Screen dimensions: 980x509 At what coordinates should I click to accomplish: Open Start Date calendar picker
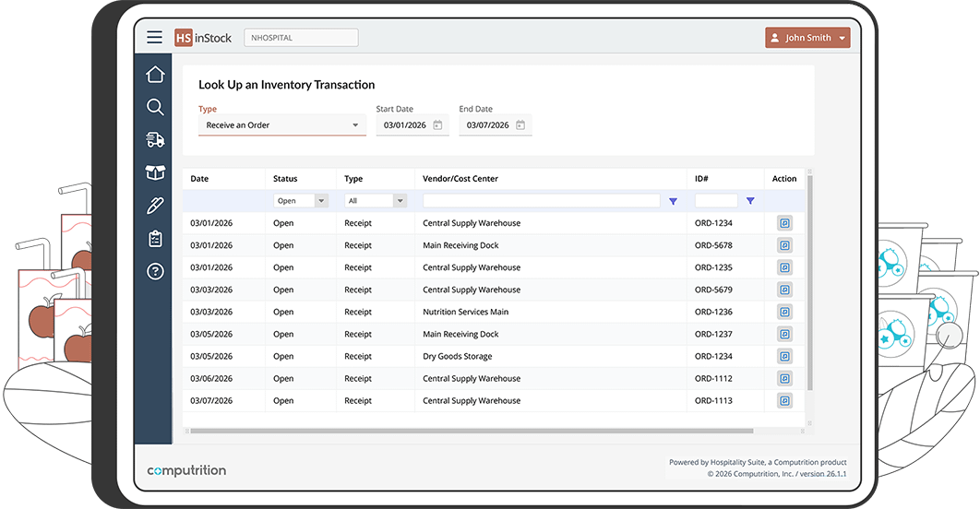[x=437, y=125]
